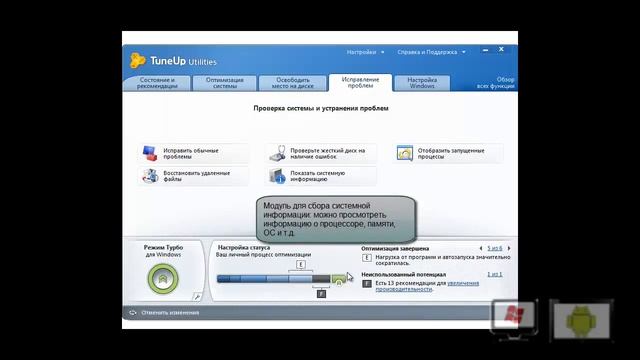Click 'Исправить обычные проблемы' label

click(x=191, y=153)
